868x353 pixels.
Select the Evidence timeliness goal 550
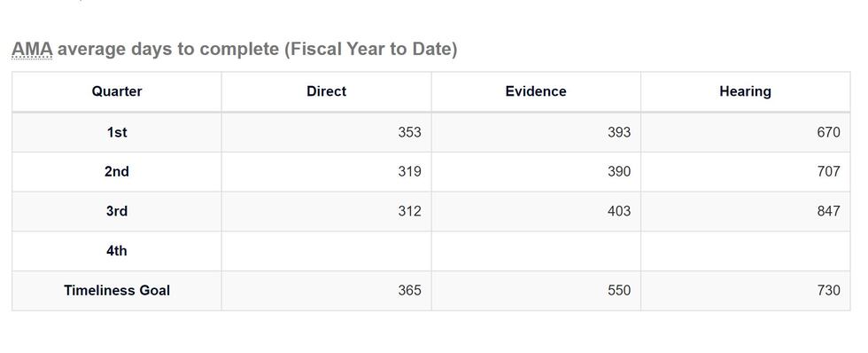619,290
